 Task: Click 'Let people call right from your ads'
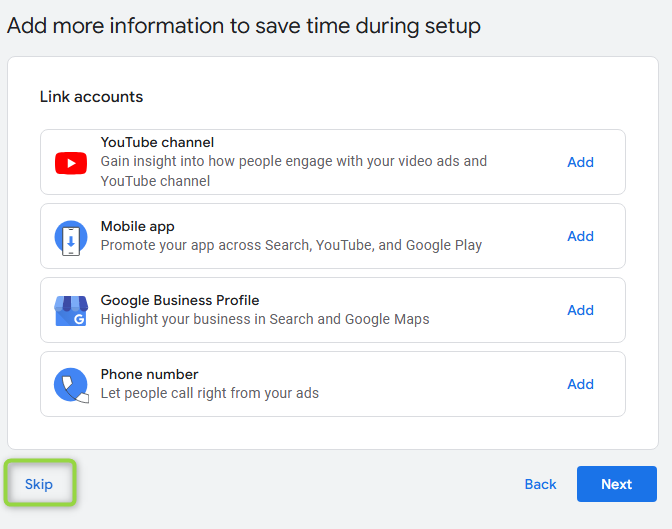[x=210, y=393]
